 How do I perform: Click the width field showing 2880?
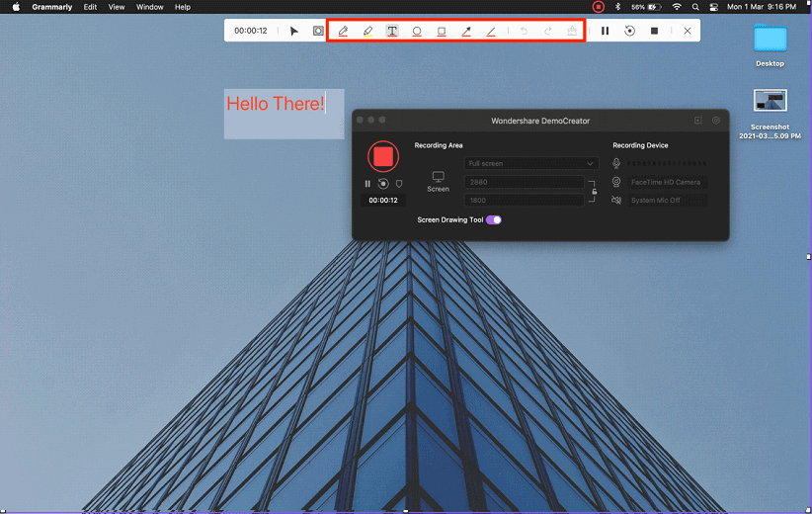coord(525,182)
